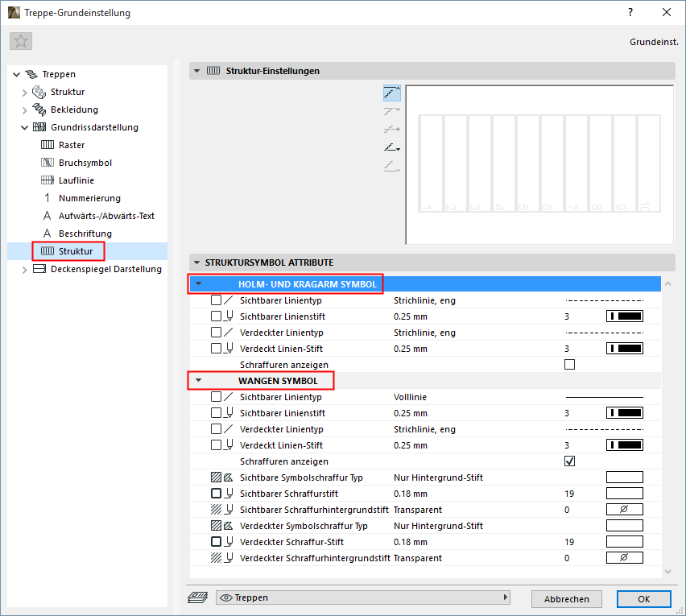
Task: Click the favorites star button
Action: [21, 42]
